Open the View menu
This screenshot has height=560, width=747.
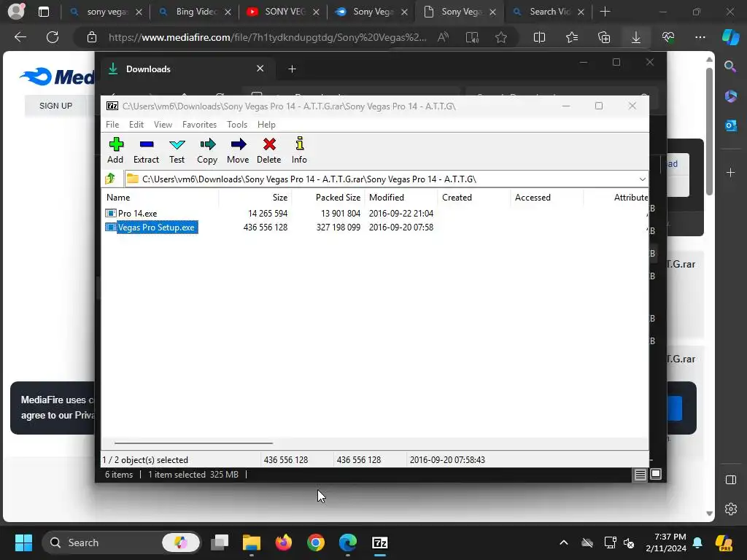(163, 124)
